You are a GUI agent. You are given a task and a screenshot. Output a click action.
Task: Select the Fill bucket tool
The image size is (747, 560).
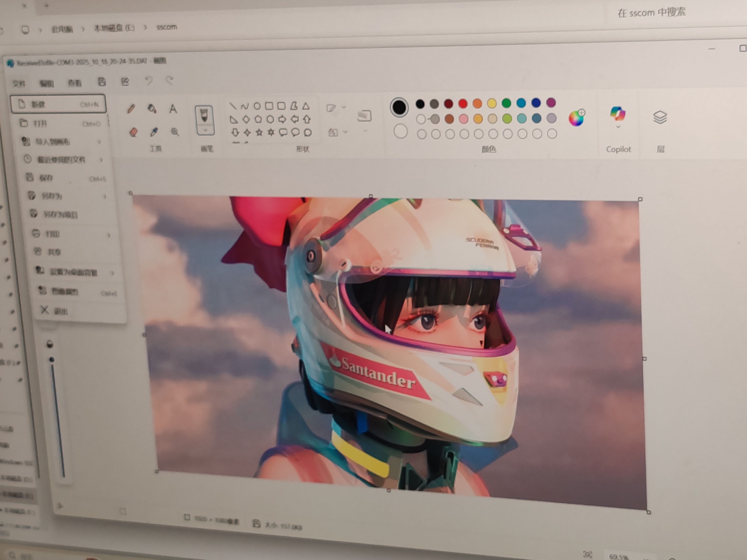[152, 109]
